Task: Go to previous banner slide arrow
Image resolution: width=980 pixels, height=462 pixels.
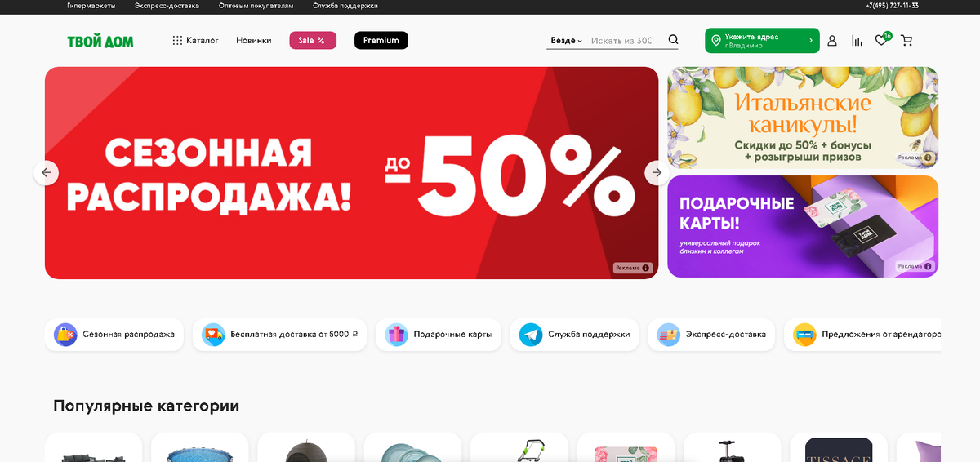Action: tap(46, 172)
